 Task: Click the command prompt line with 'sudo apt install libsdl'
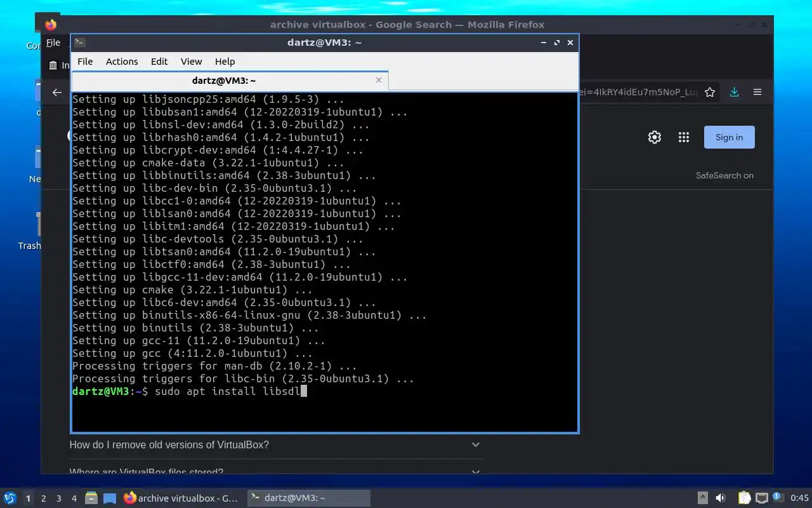click(190, 392)
